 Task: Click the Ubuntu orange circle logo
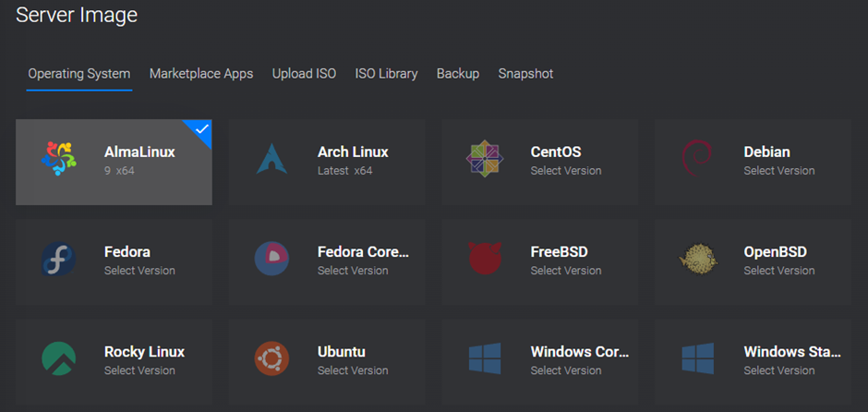pos(271,358)
